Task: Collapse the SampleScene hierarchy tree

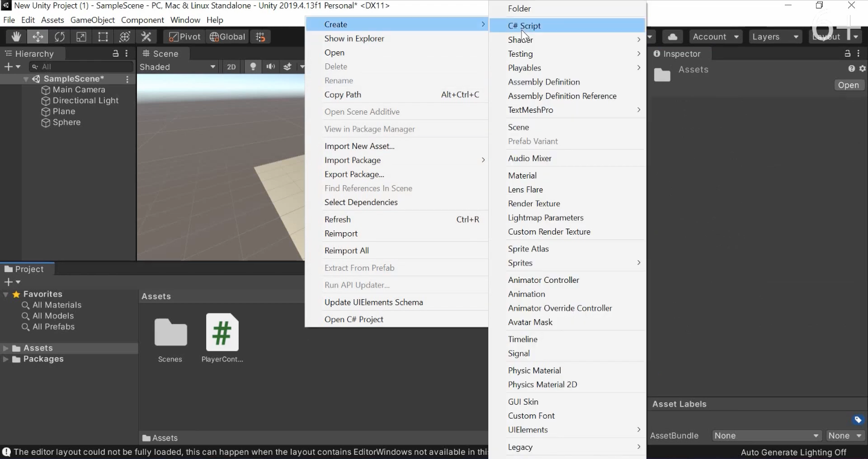Action: [26, 79]
